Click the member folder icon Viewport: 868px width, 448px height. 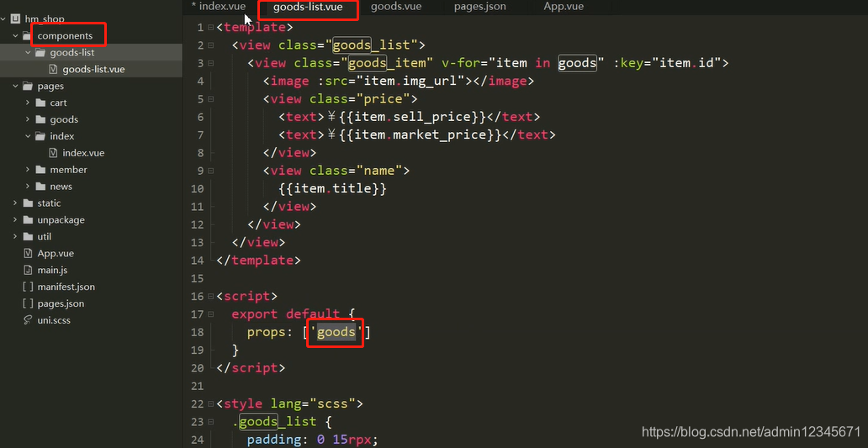click(40, 170)
